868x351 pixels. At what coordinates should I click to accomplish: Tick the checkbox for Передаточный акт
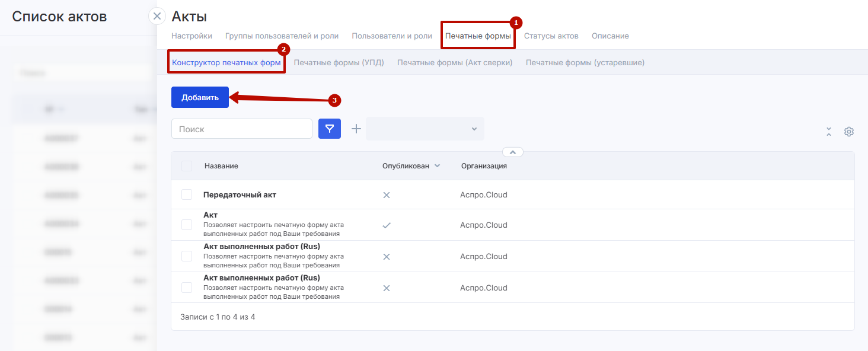coord(187,195)
